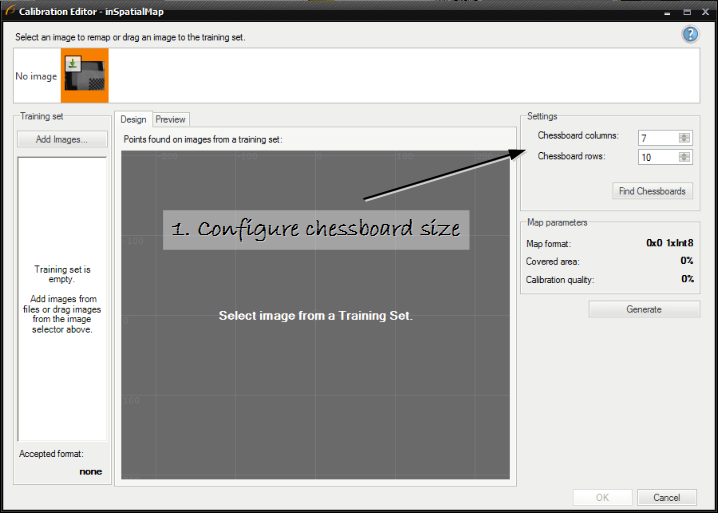Maximize the Calibration Editor window

point(687,11)
